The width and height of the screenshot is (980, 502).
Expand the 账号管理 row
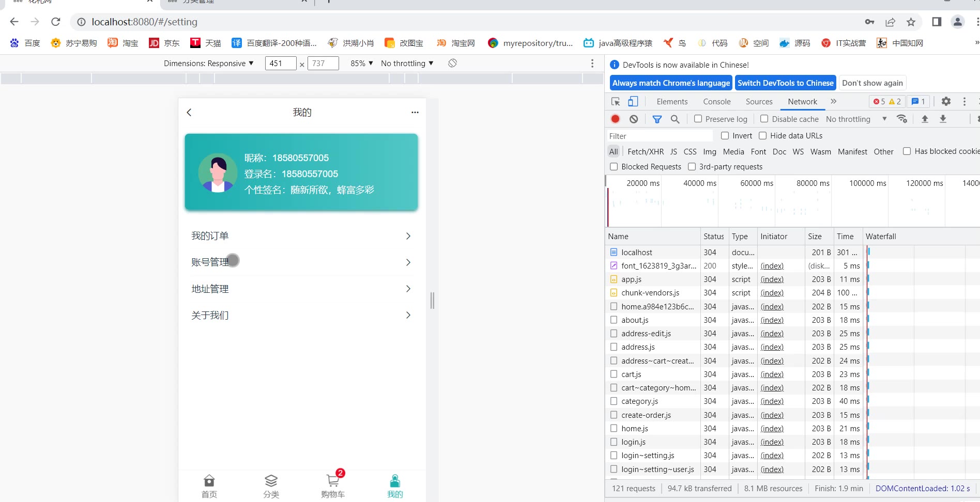point(301,262)
